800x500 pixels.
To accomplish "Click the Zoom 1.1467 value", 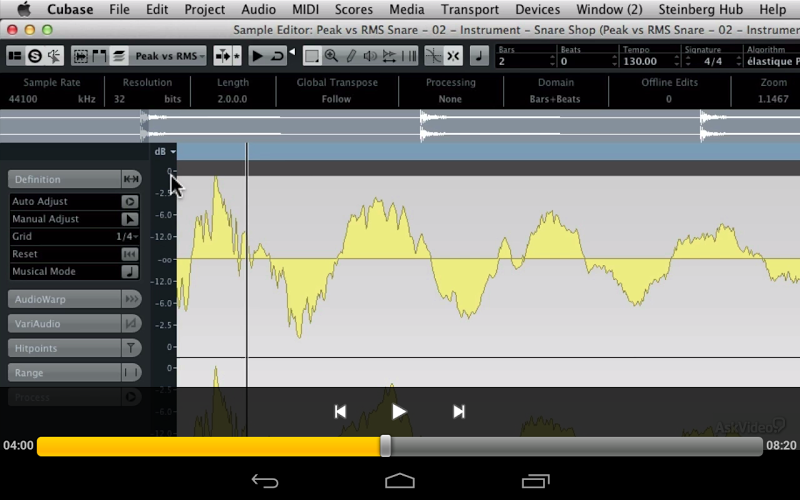I will pyautogui.click(x=773, y=99).
